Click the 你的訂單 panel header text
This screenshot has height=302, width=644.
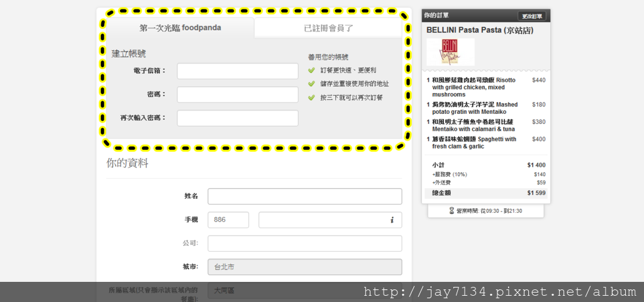coord(436,16)
